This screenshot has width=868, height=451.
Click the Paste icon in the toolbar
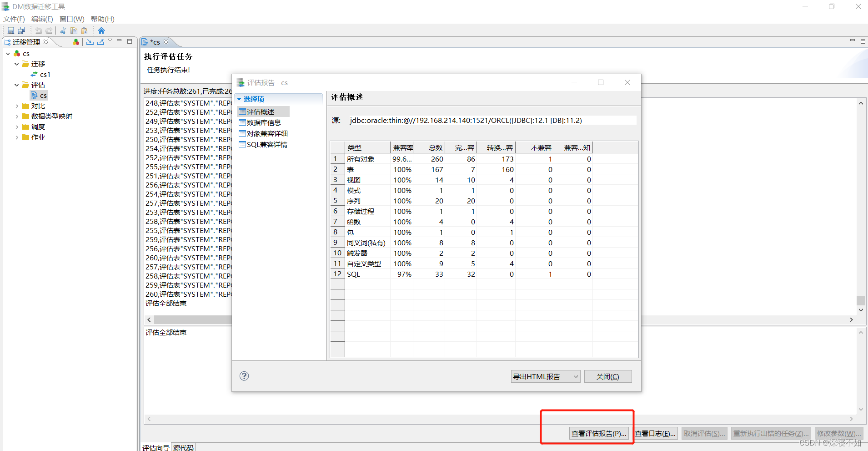[x=85, y=30]
